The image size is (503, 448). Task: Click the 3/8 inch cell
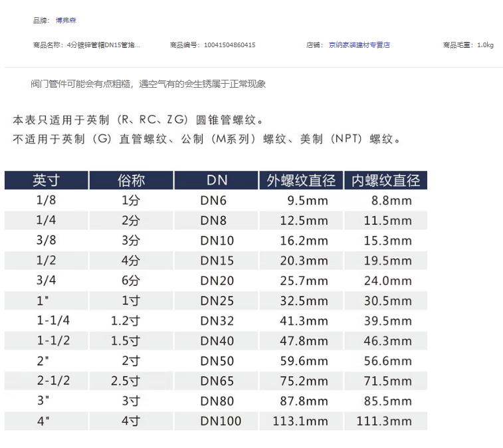47,240
